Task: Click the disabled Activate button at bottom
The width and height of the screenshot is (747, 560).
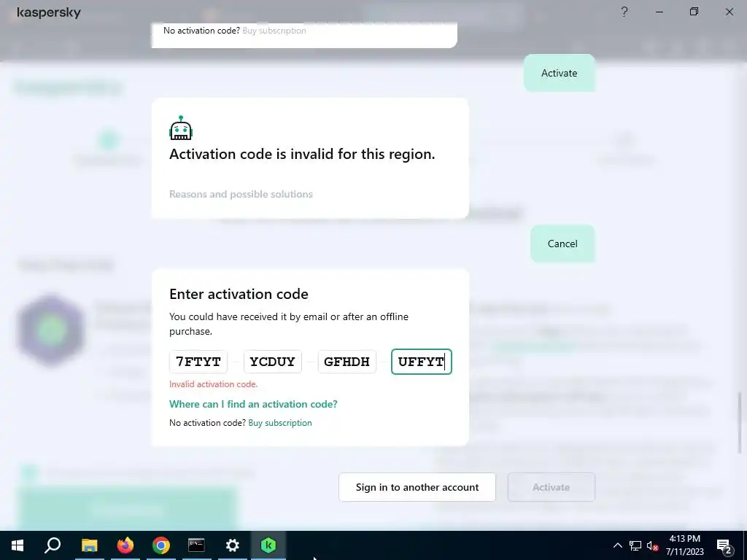Action: tap(551, 487)
